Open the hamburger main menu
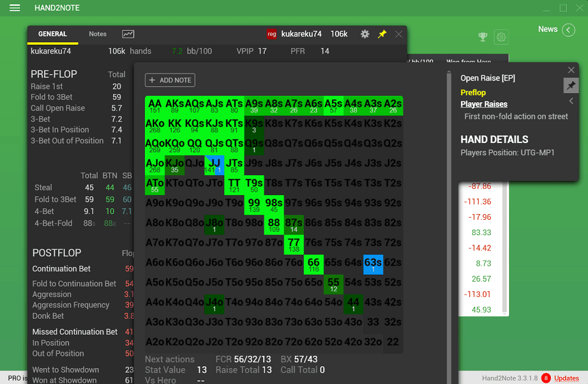 click(15, 8)
